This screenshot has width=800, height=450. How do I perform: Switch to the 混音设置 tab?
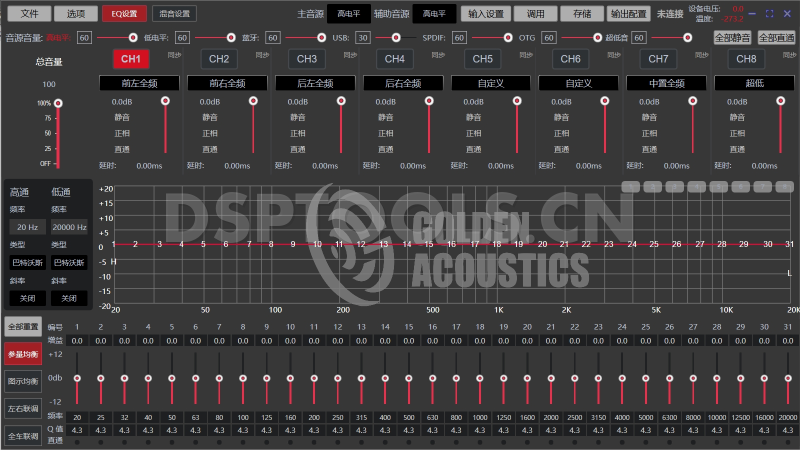tap(174, 14)
